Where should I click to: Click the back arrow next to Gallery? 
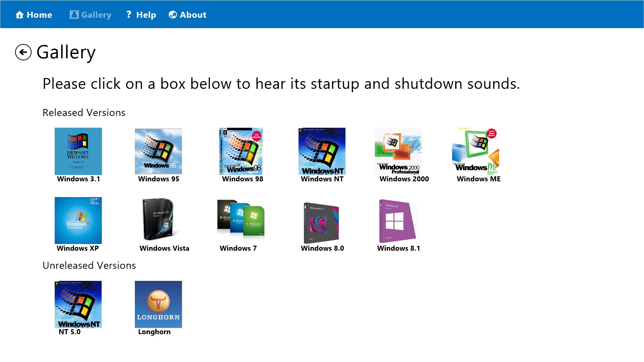(23, 53)
